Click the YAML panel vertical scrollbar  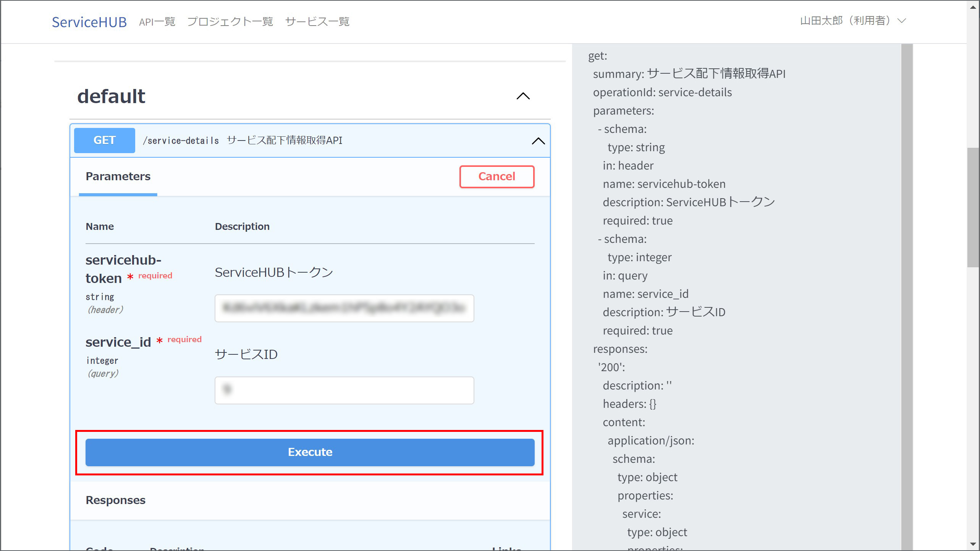click(907, 297)
